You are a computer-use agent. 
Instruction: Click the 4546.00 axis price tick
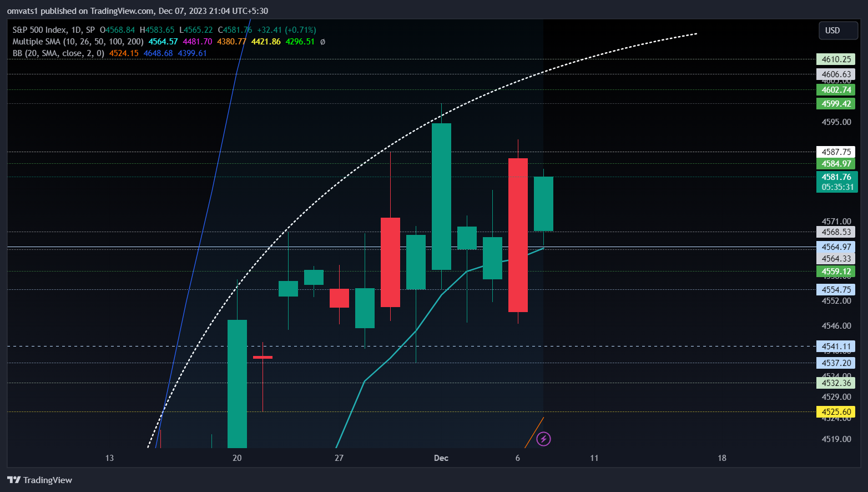[836, 326]
